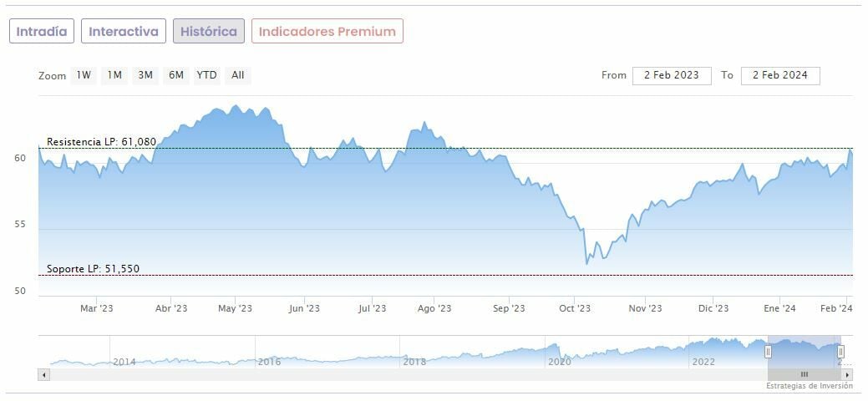Open Estrategias de Inversión credit link
This screenshot has height=401, width=868.
pyautogui.click(x=809, y=387)
